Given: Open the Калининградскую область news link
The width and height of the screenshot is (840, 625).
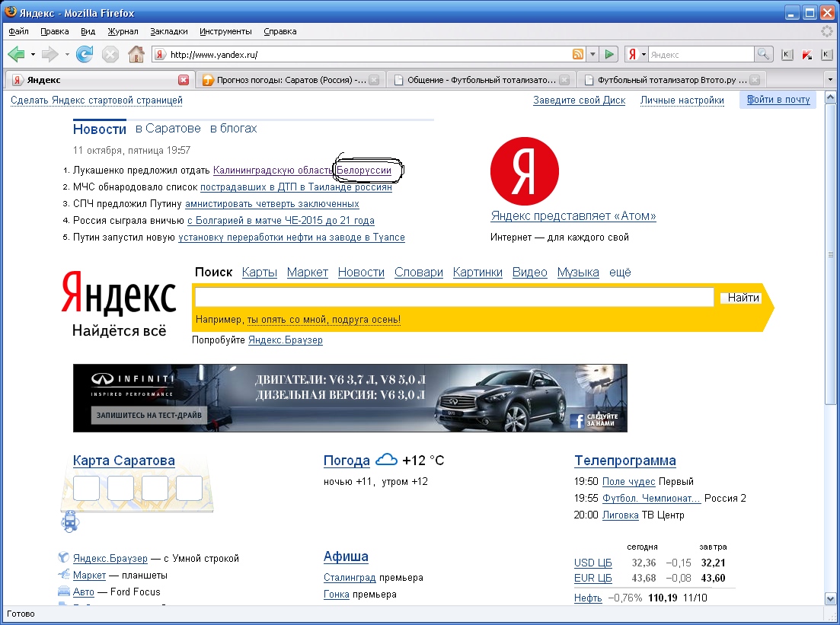Looking at the screenshot, I should pos(273,171).
